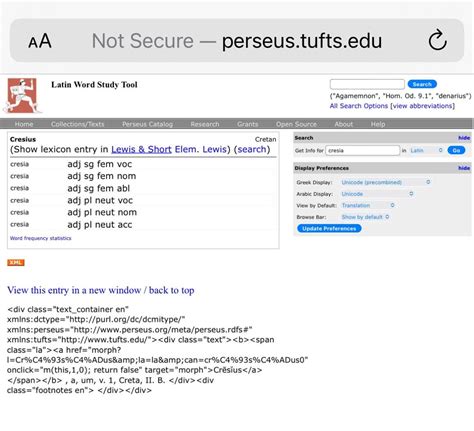Change the View by Default dropdown

pos(368,205)
